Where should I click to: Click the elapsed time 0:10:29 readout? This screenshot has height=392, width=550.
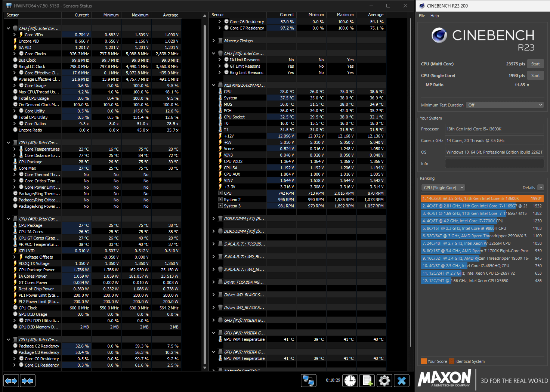333,380
